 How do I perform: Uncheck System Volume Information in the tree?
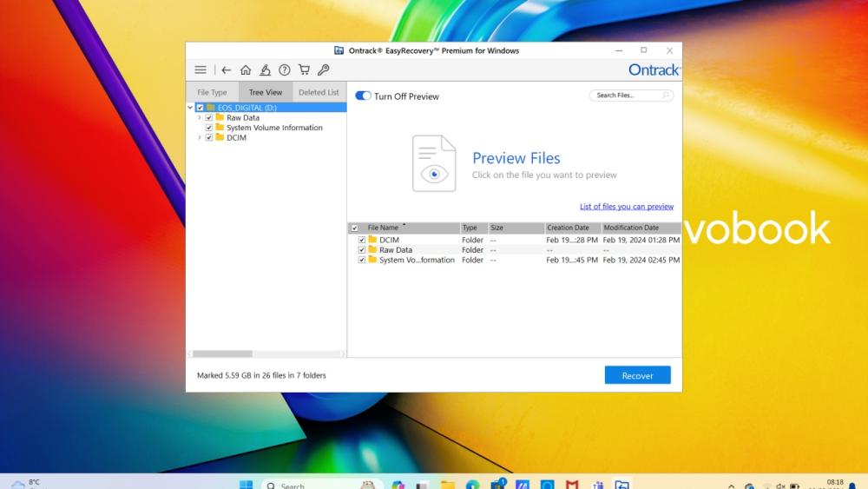click(x=209, y=128)
